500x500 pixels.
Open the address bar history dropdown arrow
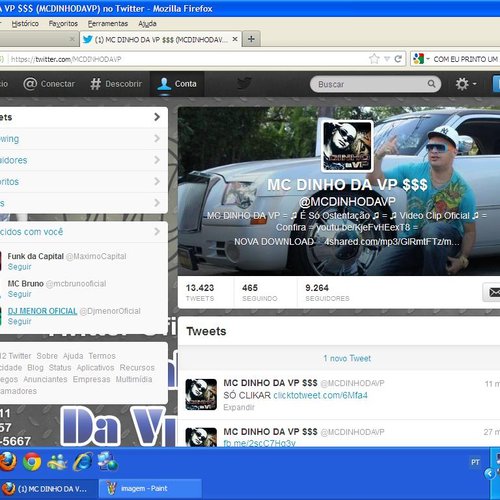387,59
